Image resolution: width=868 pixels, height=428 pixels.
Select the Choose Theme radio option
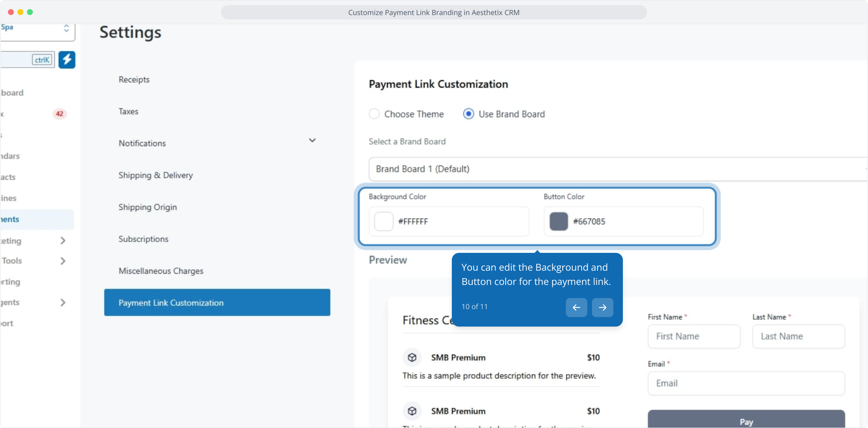[374, 114]
